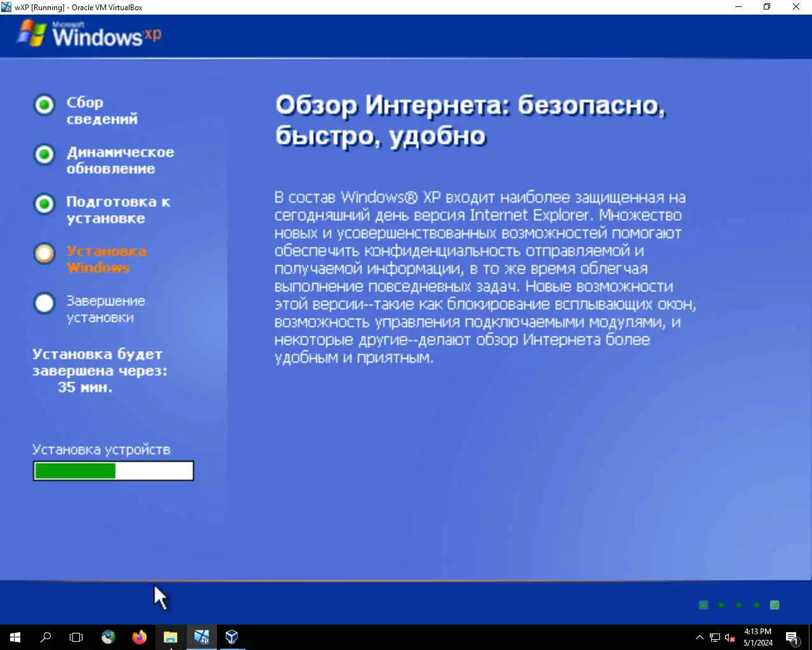Image resolution: width=812 pixels, height=650 pixels.
Task: Open VirtualBox Manager from the taskbar
Action: pos(232,637)
